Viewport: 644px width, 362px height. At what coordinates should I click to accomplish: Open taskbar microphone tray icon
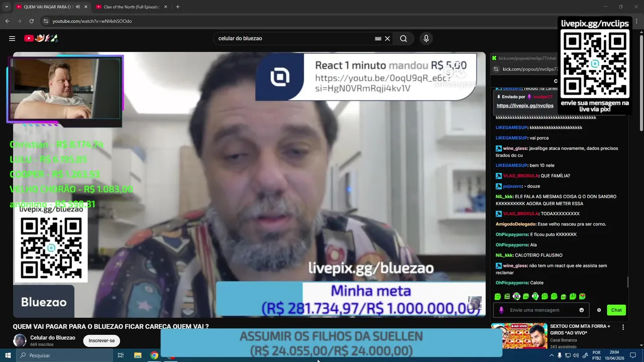pos(559,355)
